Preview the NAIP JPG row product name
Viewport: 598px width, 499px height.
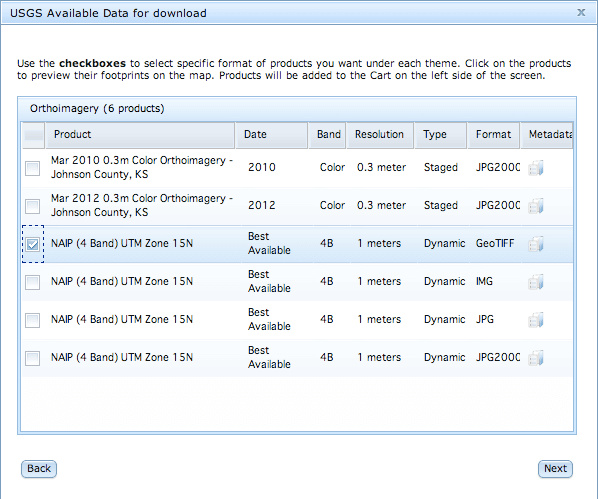[x=122, y=319]
